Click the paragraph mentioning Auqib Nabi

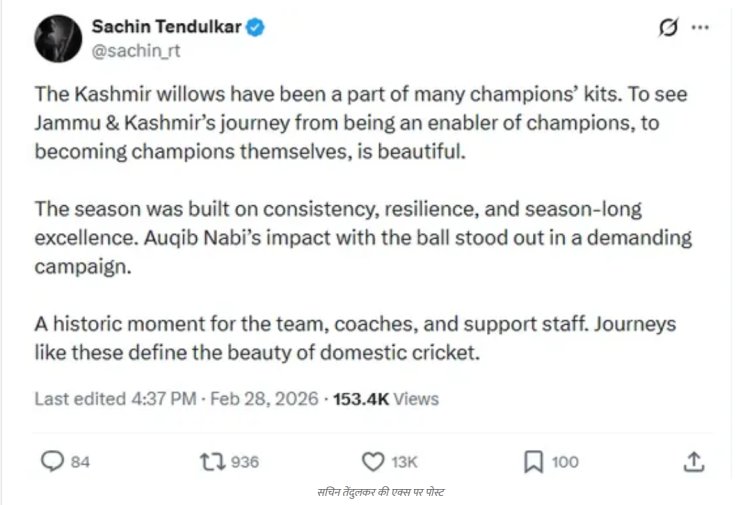click(x=363, y=240)
